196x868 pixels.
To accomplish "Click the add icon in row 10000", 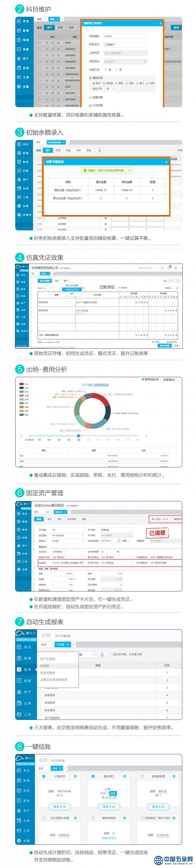I will pyautogui.click(x=47, y=43).
